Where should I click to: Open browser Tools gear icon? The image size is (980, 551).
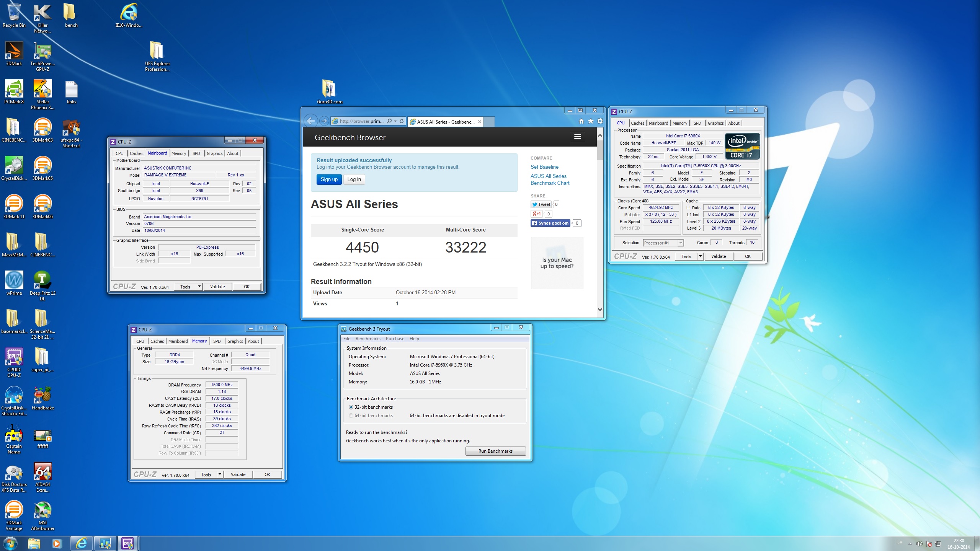(x=600, y=121)
